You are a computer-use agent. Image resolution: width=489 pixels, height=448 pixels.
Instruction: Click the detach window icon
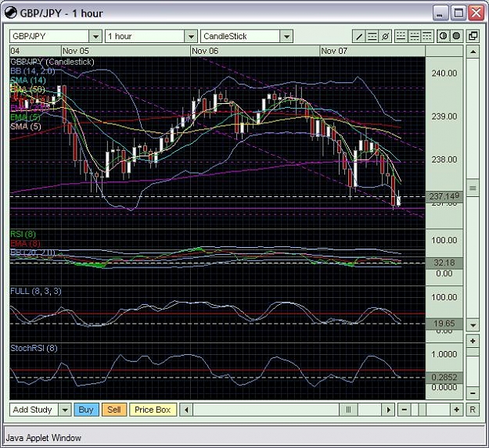473,37
